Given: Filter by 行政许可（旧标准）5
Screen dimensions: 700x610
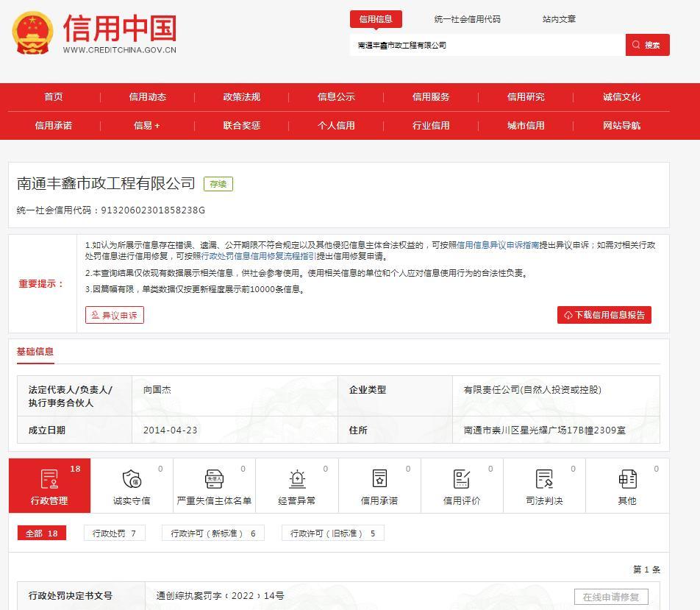Looking at the screenshot, I should (332, 533).
